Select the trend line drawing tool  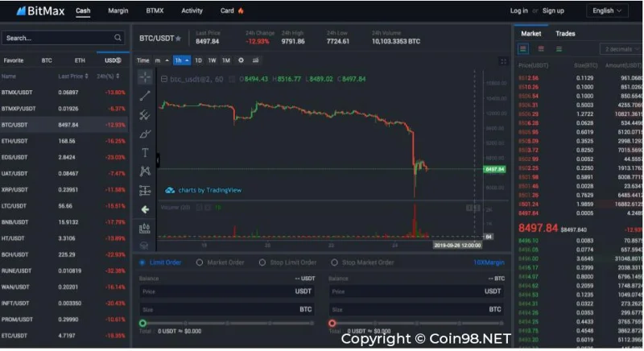pyautogui.click(x=145, y=96)
